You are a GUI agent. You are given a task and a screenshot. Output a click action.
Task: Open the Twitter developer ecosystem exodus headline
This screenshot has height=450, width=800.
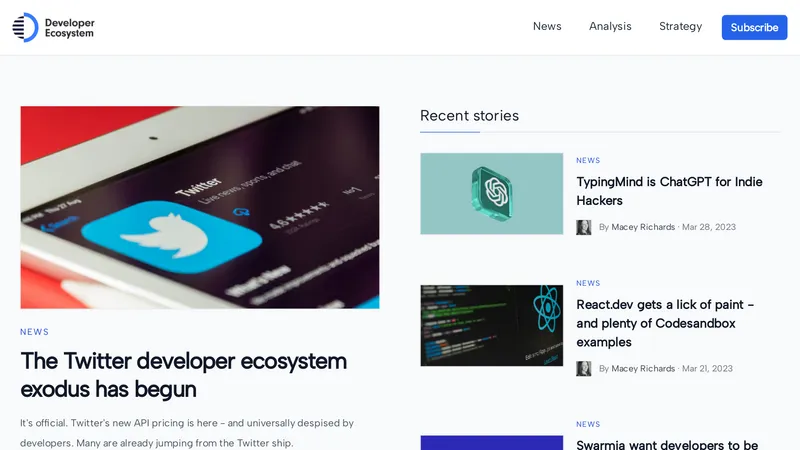point(183,374)
